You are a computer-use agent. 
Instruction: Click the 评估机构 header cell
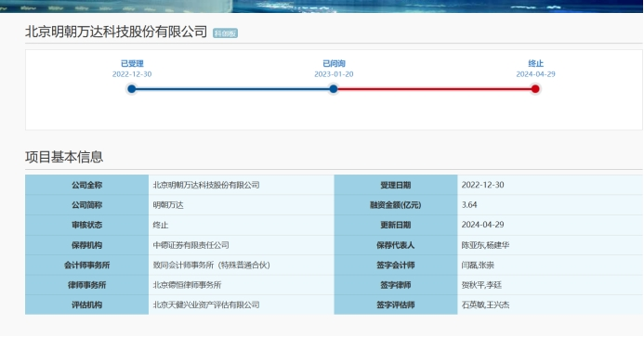click(x=86, y=305)
